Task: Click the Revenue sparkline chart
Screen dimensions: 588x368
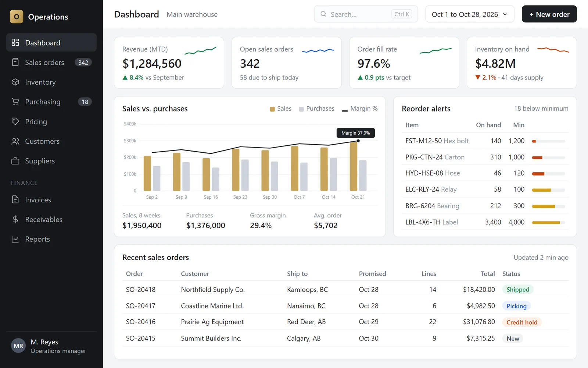Action: [200, 50]
